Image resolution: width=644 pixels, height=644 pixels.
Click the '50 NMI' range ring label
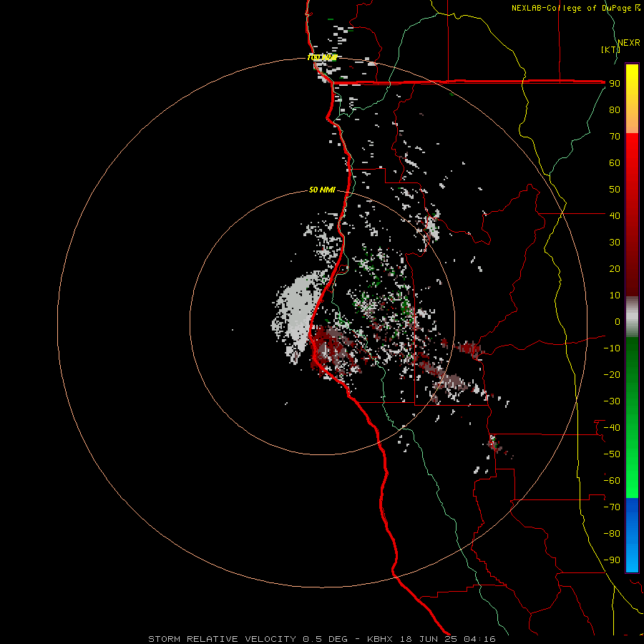tap(322, 190)
